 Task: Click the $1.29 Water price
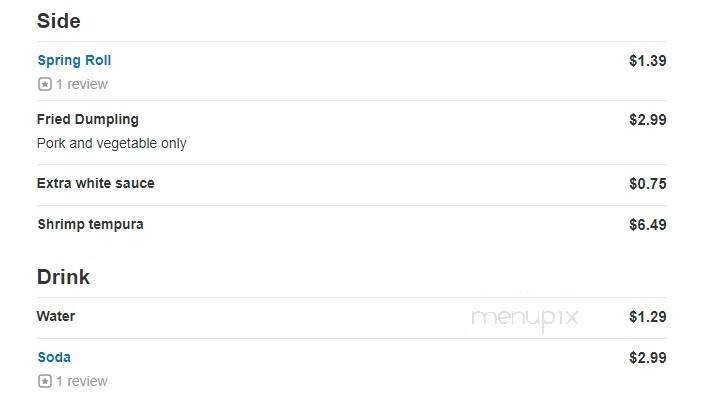(647, 317)
